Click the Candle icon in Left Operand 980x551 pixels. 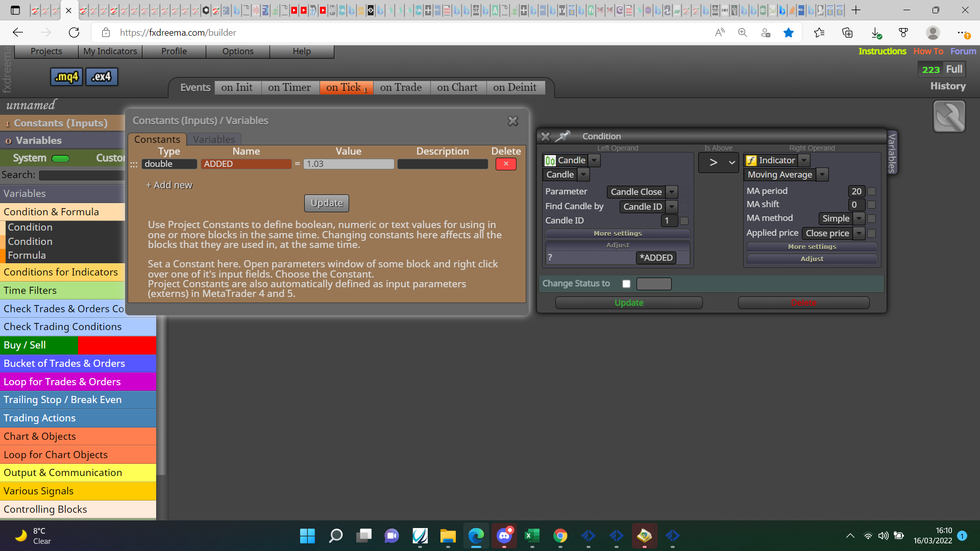pos(550,161)
